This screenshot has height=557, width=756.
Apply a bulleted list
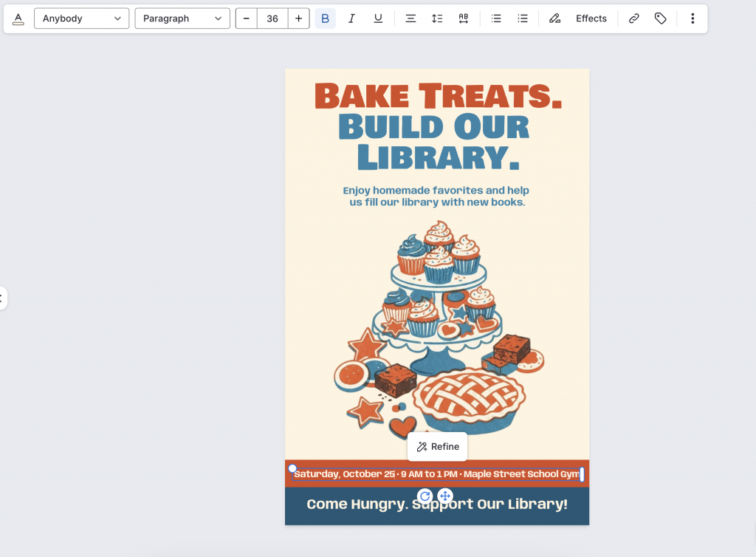496,18
